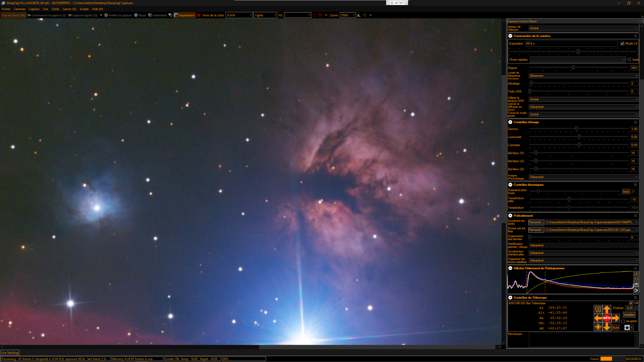Move the telescope left with arrow
The height and width of the screenshot is (362, 644).
point(598,318)
